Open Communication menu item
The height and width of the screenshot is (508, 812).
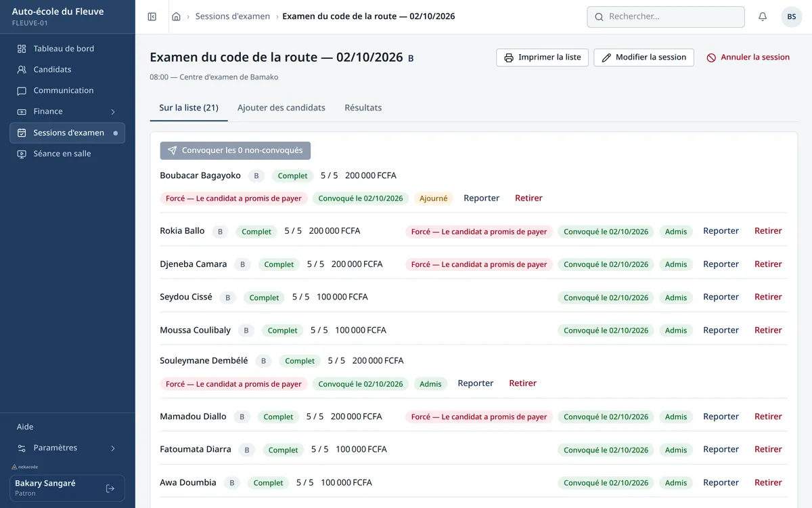[x=68, y=91]
